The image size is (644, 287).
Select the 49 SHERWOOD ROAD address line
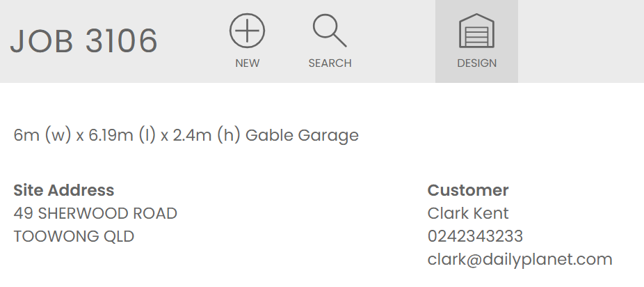coord(95,213)
